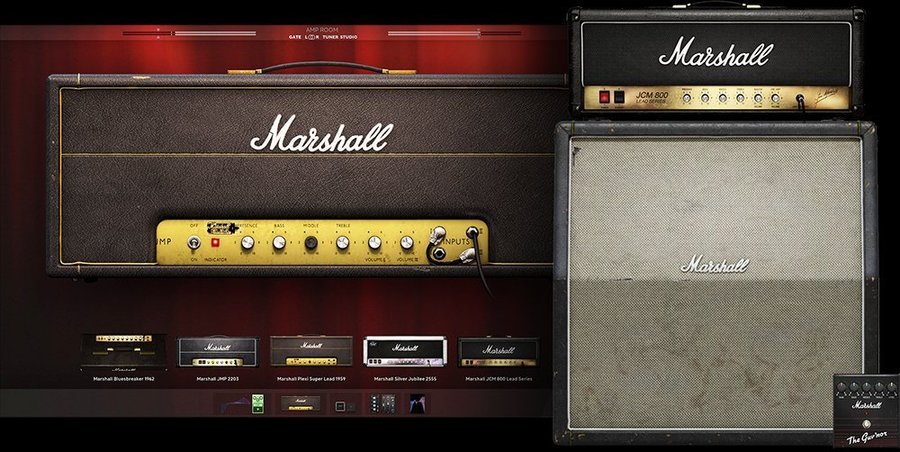The height and width of the screenshot is (452, 900).
Task: Select the Marshall Silver Jubilee 2555 thumbnail
Action: coord(405,351)
